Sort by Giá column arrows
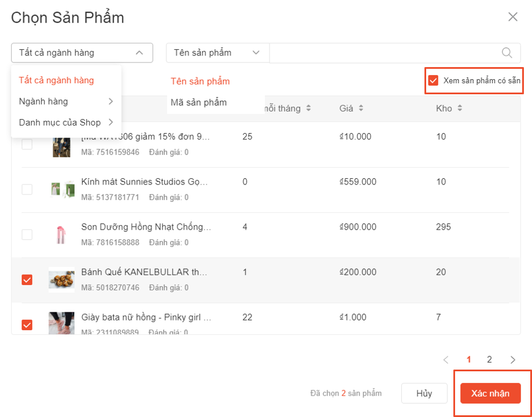Screen dimensions: 532x417 tap(361, 108)
